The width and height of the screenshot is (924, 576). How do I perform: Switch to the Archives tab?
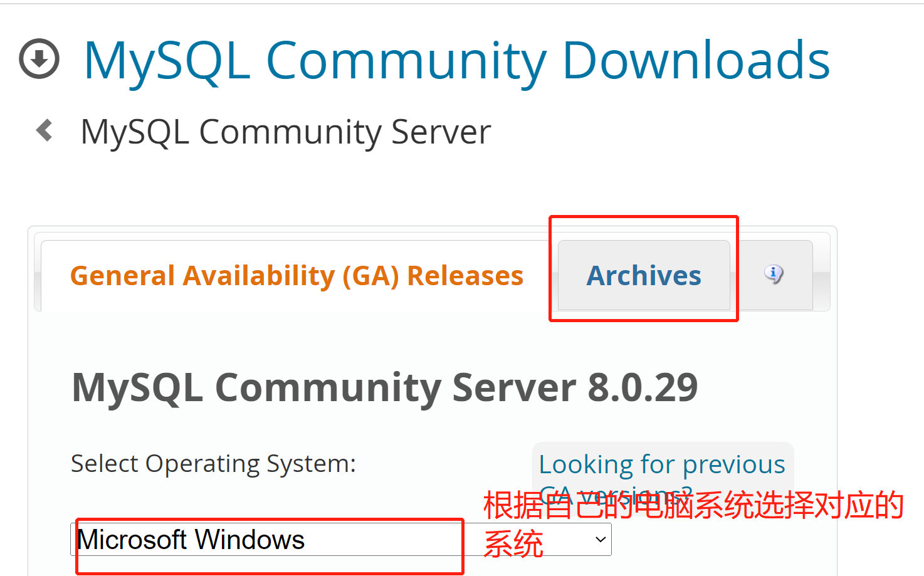click(x=644, y=276)
